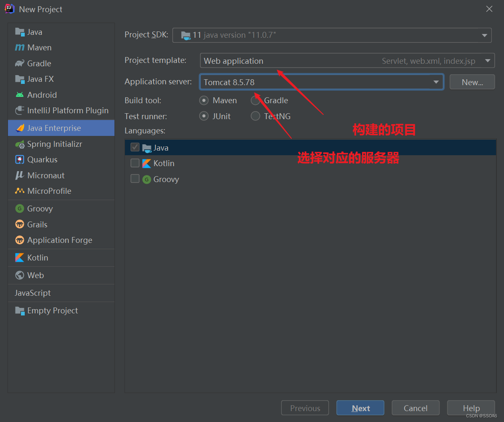Choose Empty Project in the list
The image size is (504, 422).
click(61, 310)
